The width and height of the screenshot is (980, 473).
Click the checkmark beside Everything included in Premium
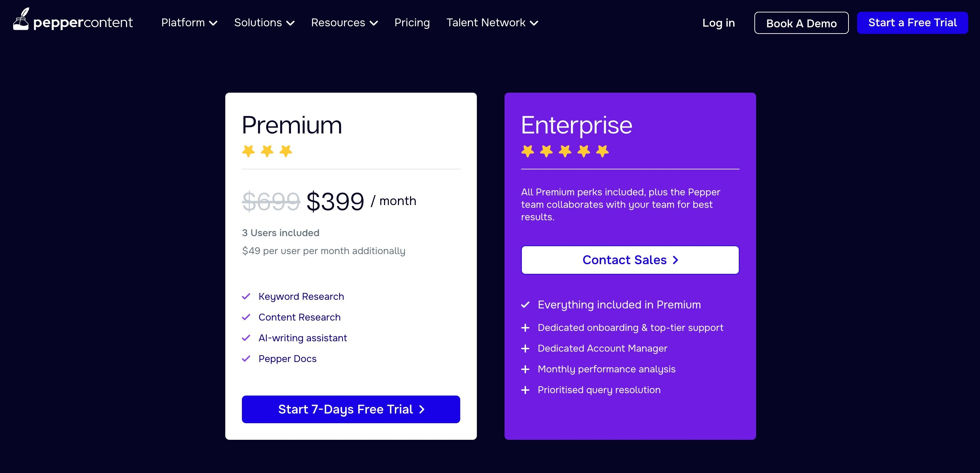pos(526,305)
